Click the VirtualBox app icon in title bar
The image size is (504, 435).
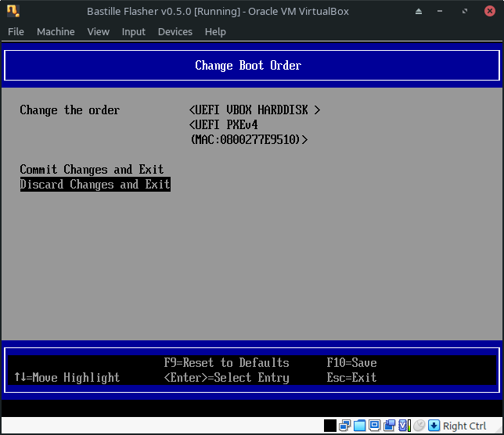[x=13, y=11]
